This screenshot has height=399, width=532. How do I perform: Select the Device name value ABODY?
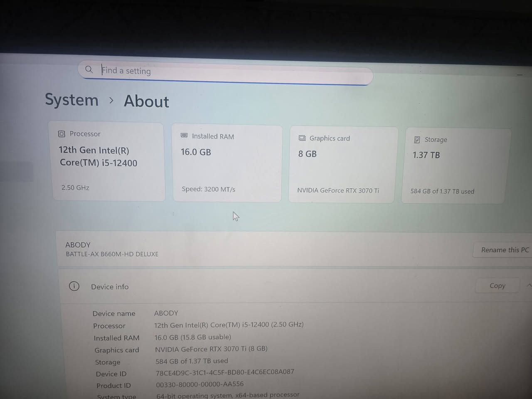click(166, 313)
